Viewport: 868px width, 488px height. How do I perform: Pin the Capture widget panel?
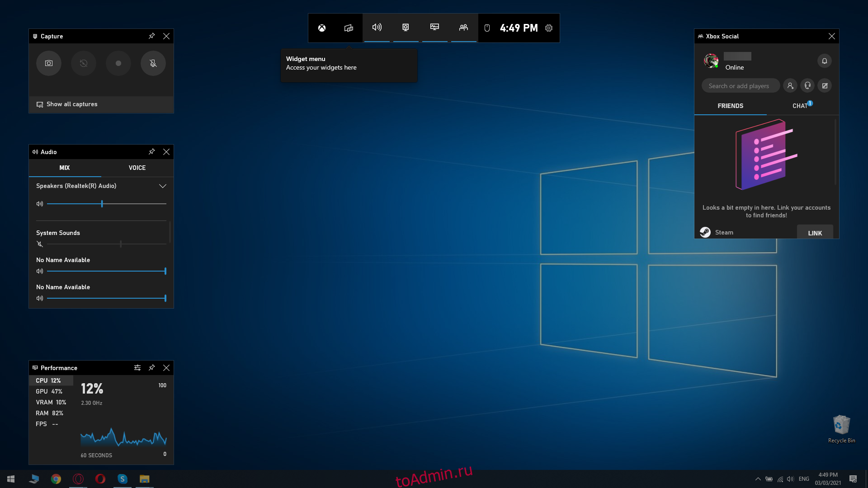point(151,36)
